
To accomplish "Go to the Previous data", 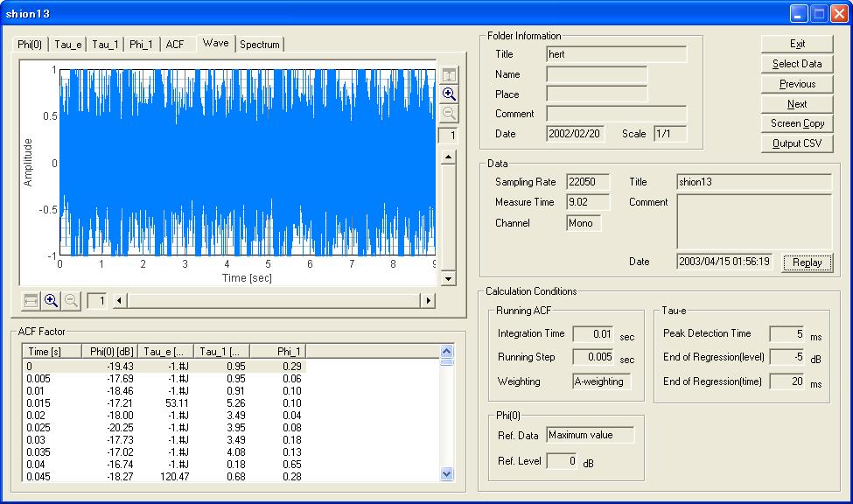I will [797, 84].
